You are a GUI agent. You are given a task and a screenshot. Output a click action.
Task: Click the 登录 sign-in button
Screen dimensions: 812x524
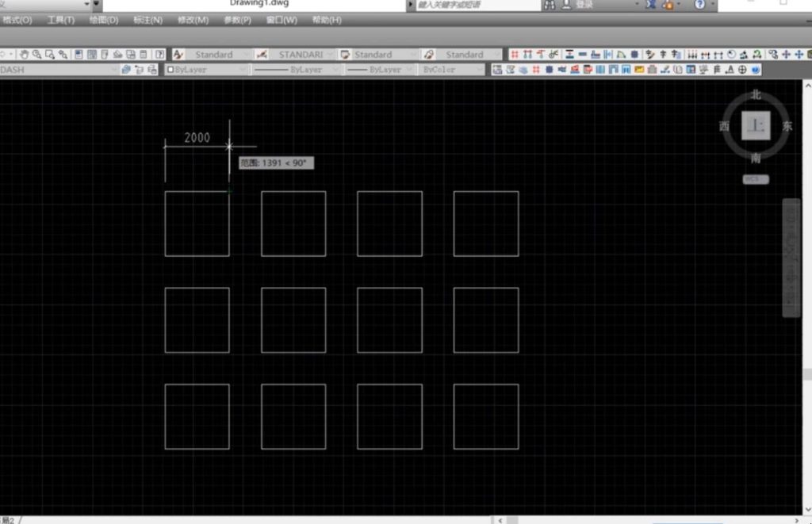[584, 5]
